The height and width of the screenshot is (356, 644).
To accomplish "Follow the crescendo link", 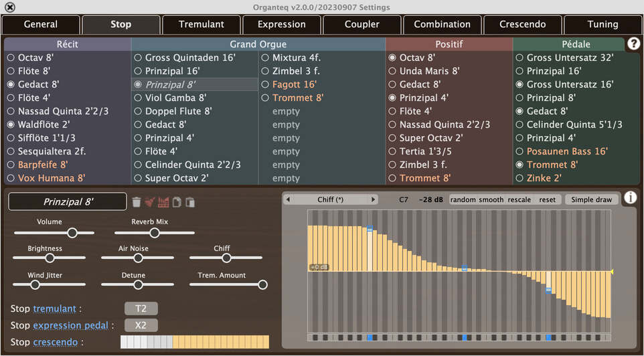I will (56, 342).
